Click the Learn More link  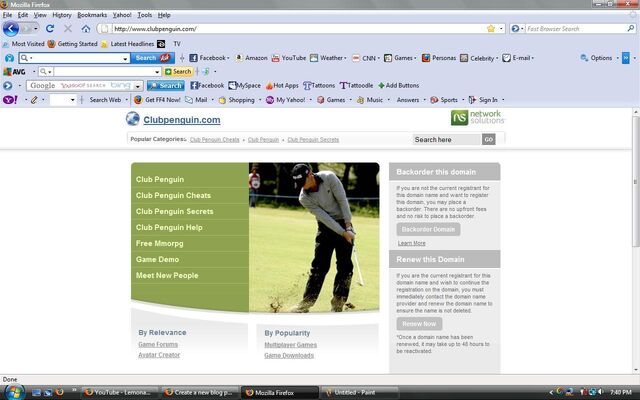click(x=411, y=243)
